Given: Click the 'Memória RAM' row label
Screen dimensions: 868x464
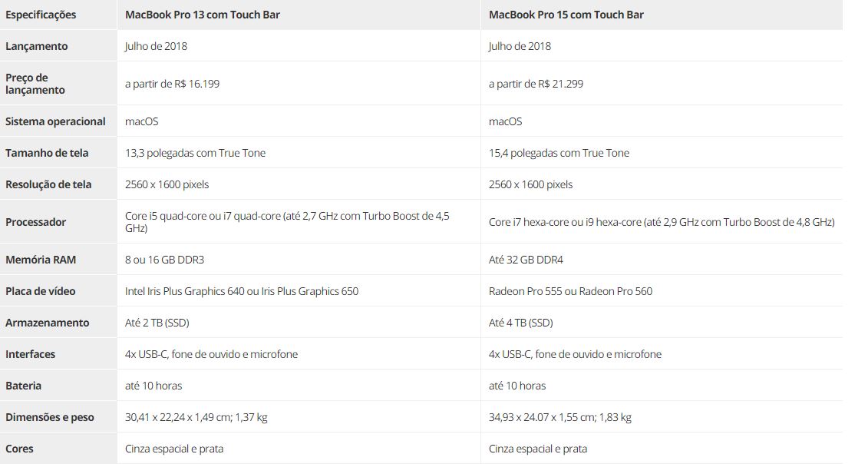Looking at the screenshot, I should click(x=41, y=260).
